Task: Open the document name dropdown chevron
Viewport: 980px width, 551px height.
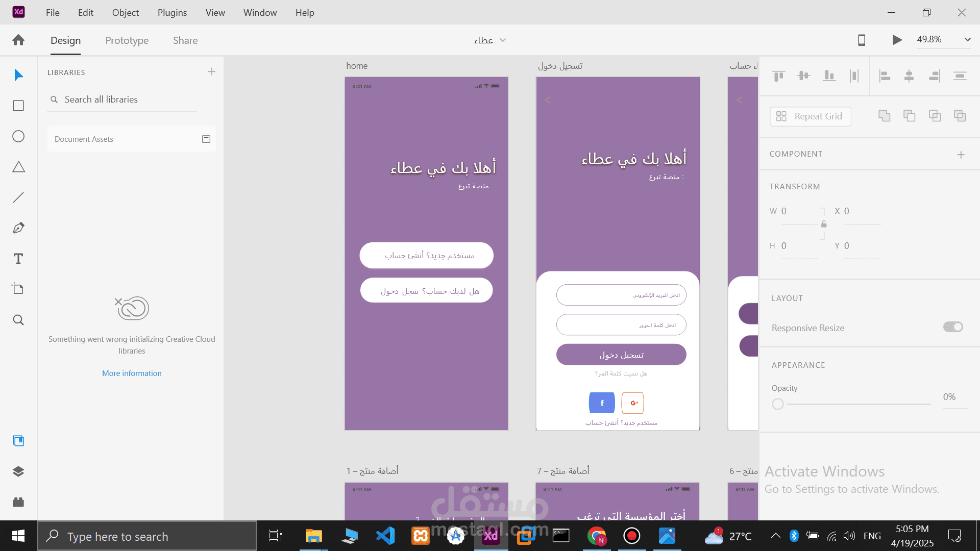Action: pos(503,40)
